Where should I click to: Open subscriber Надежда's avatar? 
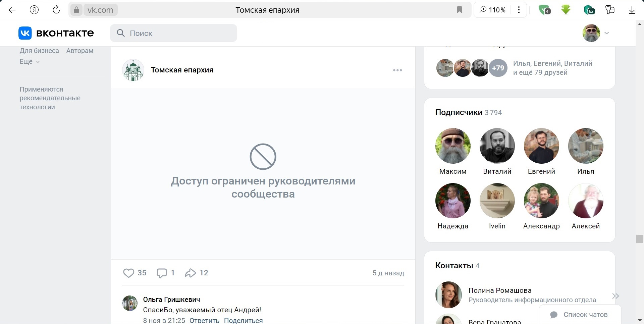click(453, 201)
